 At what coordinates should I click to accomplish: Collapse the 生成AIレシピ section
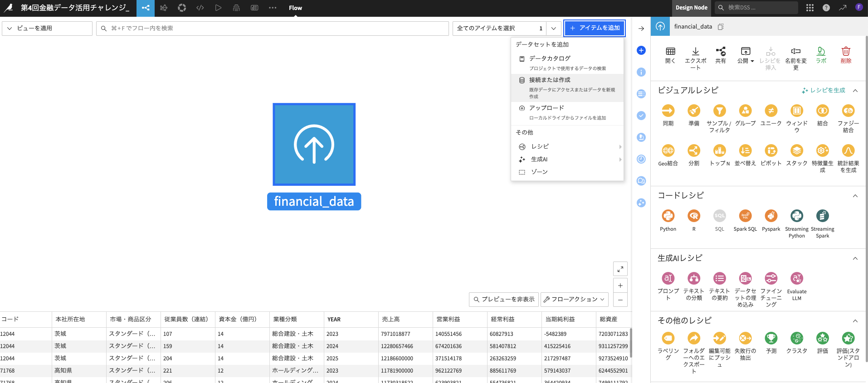(x=855, y=258)
